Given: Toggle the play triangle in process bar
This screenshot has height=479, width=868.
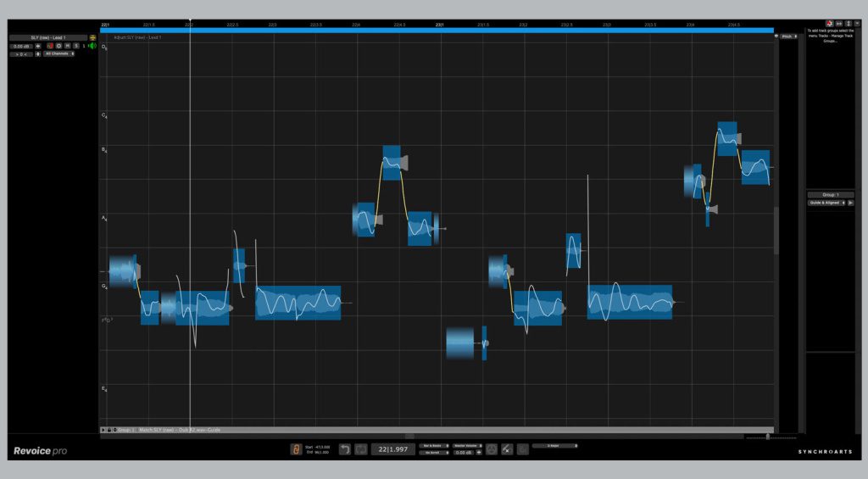Looking at the screenshot, I should click(103, 430).
